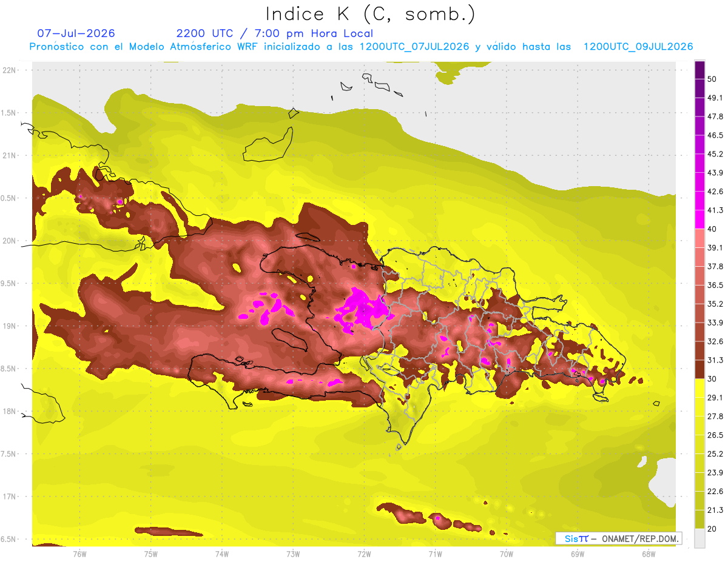This screenshot has width=728, height=562.
Task: Pick the salmon legend band between 39.1 and 40
Action: click(x=699, y=238)
